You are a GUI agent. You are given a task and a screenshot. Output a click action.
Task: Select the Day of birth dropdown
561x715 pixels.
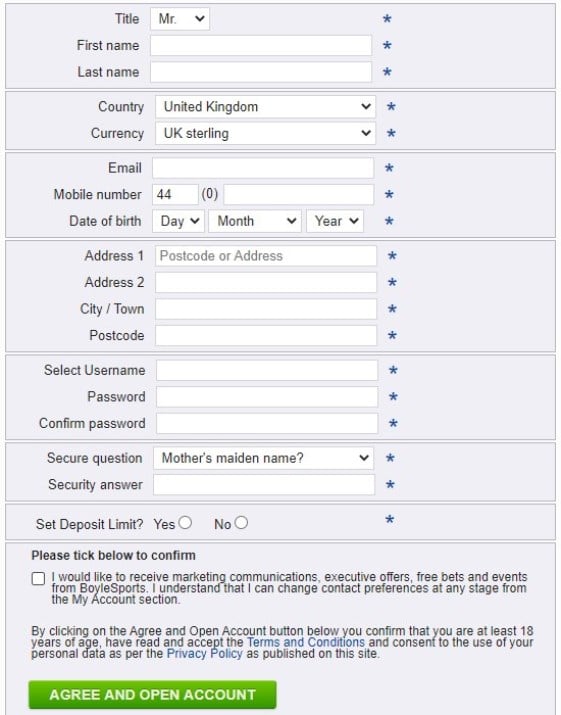point(178,221)
